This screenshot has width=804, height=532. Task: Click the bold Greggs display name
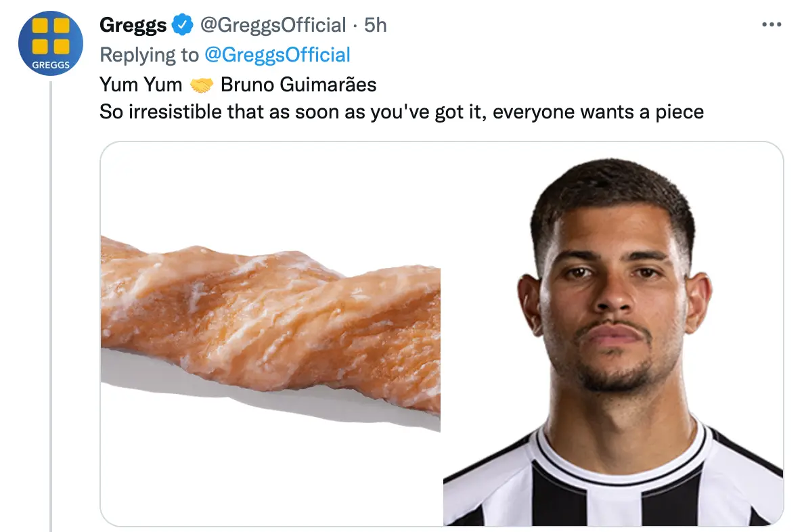point(133,26)
